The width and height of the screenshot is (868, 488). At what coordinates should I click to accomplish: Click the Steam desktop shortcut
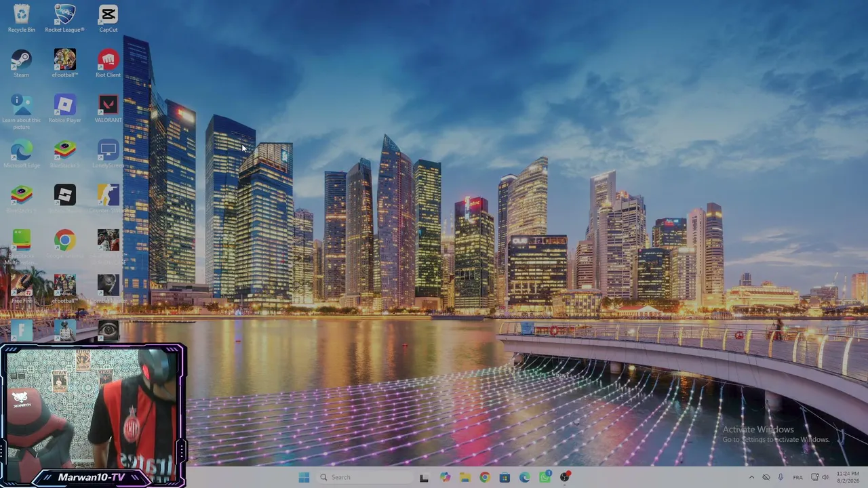coord(22,63)
